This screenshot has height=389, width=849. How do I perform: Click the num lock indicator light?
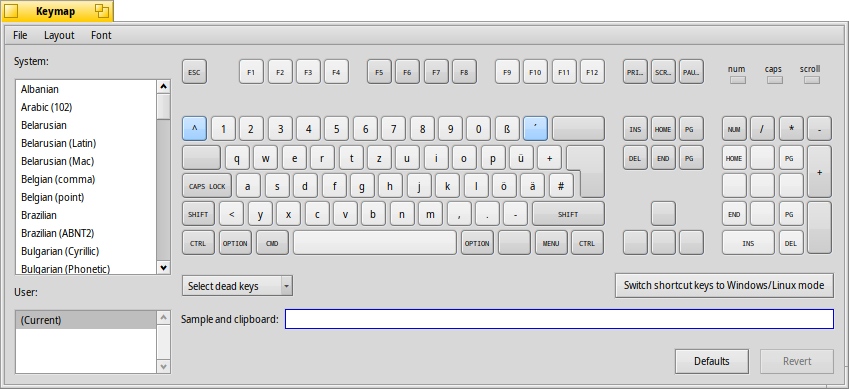point(737,80)
